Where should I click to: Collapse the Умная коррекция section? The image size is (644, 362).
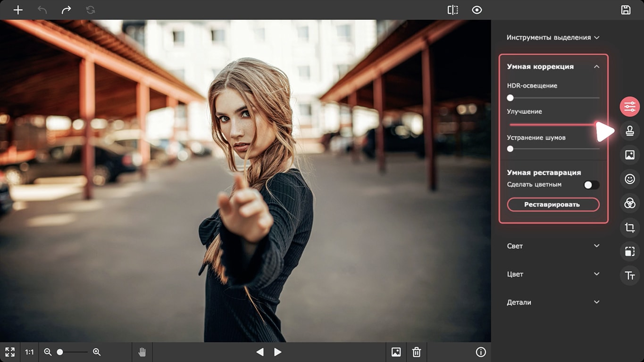[x=596, y=66]
